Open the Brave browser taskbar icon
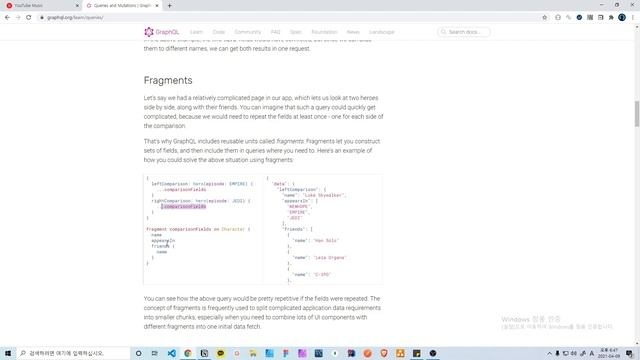The image size is (640, 360). click(x=384, y=353)
